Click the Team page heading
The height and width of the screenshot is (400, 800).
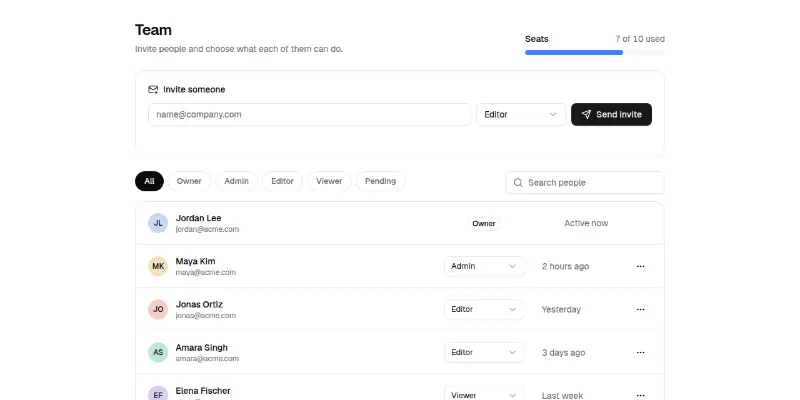[153, 30]
